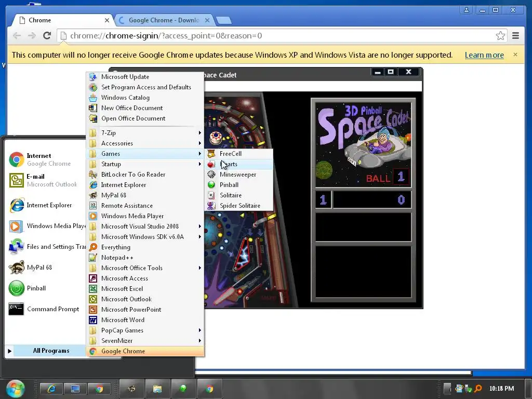The image size is (532, 399).
Task: Follow the Learn more link in Chrome infobar
Action: (x=484, y=55)
